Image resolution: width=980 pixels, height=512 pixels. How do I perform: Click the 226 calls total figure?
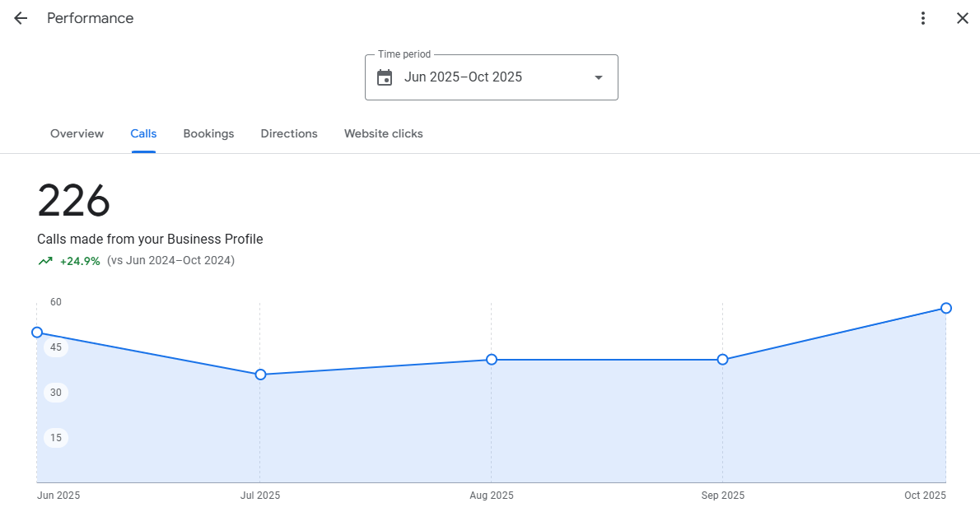click(74, 200)
